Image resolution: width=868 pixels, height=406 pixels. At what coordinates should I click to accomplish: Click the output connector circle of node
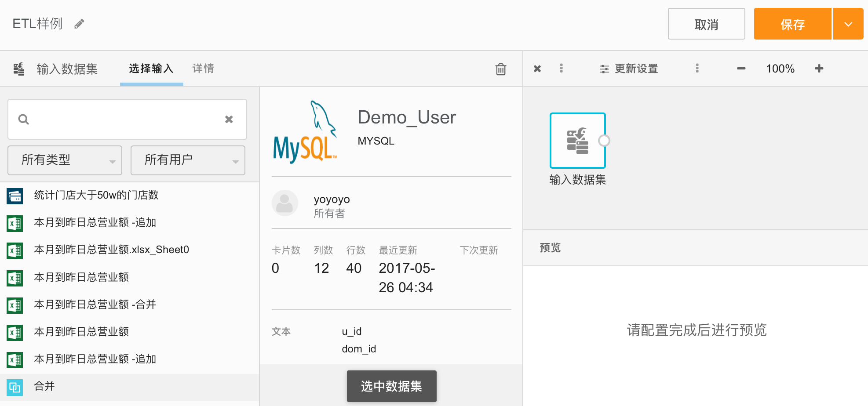(x=604, y=141)
